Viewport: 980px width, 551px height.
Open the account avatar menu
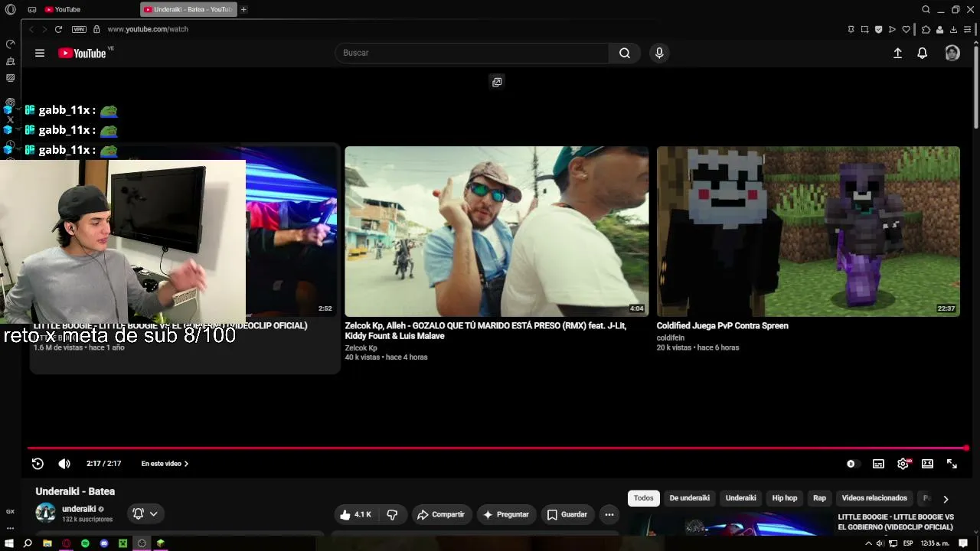coord(952,53)
